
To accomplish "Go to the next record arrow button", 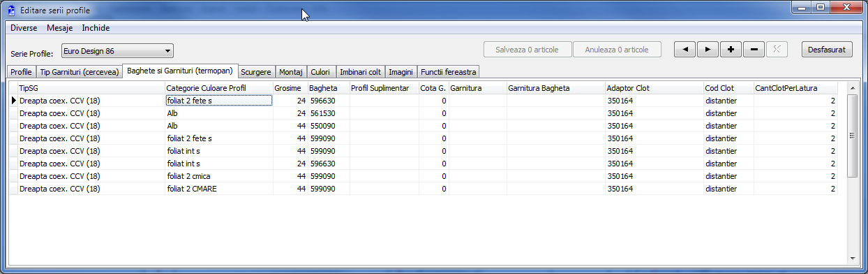I will tap(708, 50).
